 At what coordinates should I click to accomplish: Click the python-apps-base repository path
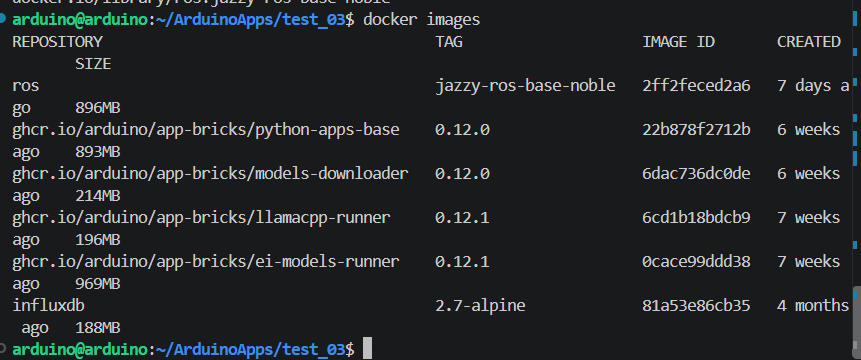coord(206,130)
